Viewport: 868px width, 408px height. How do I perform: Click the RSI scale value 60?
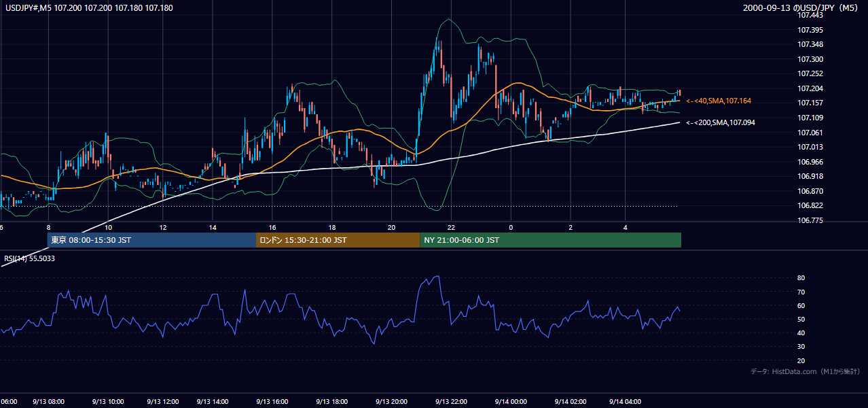click(x=801, y=305)
